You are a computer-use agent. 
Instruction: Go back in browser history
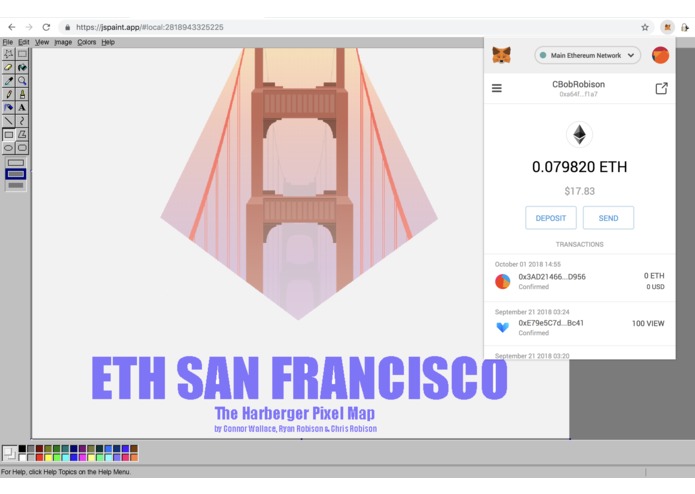[x=12, y=27]
